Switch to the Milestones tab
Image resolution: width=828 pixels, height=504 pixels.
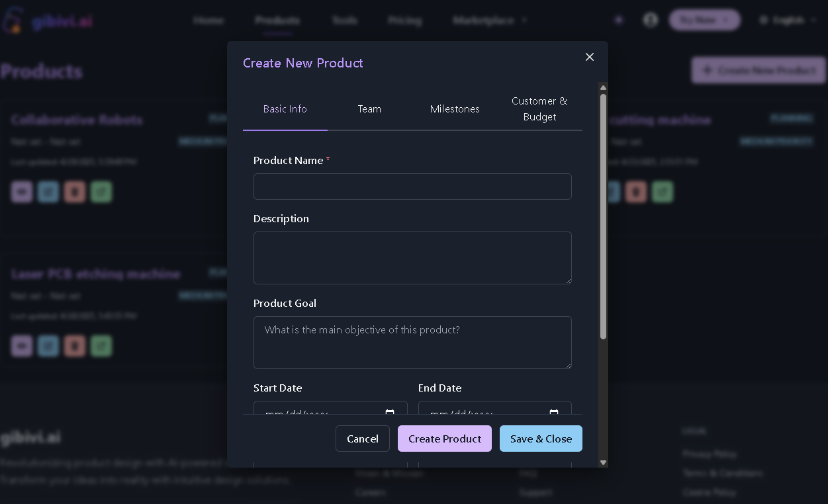click(x=455, y=109)
